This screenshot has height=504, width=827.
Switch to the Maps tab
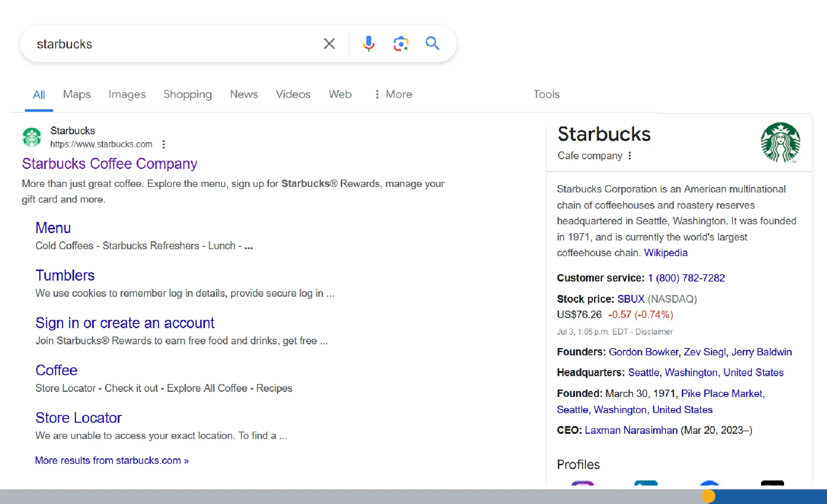point(77,95)
